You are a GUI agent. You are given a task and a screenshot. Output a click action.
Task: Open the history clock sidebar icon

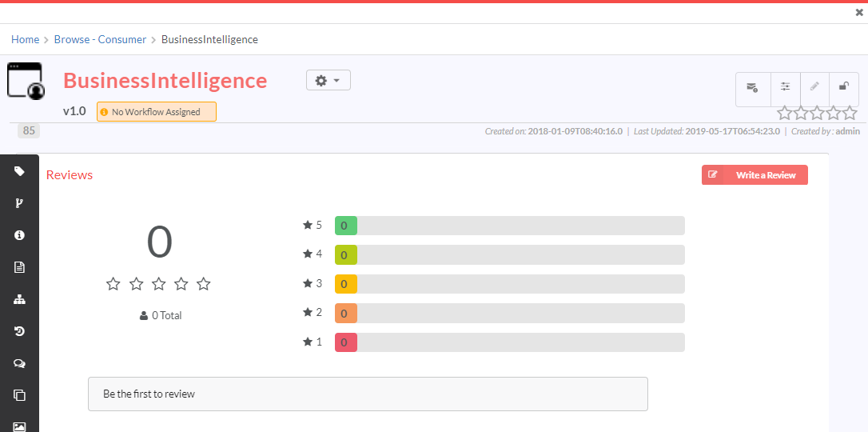[19, 331]
